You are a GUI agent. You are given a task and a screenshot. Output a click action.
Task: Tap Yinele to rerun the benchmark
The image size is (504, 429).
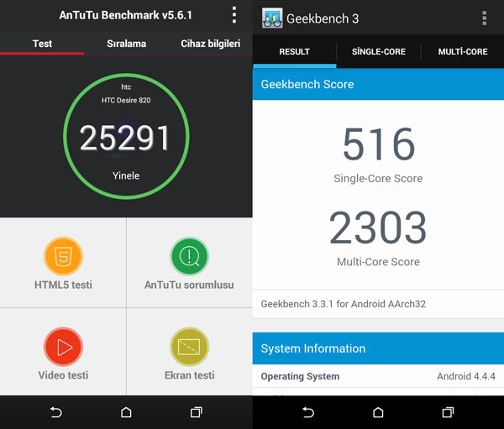click(126, 175)
